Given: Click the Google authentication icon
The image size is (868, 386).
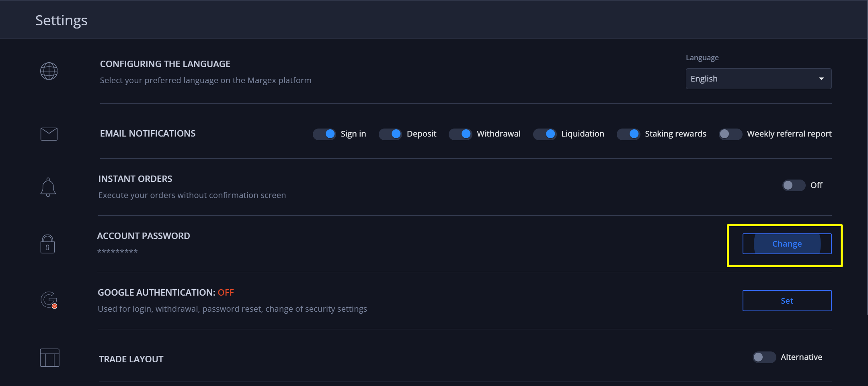Looking at the screenshot, I should pyautogui.click(x=49, y=300).
